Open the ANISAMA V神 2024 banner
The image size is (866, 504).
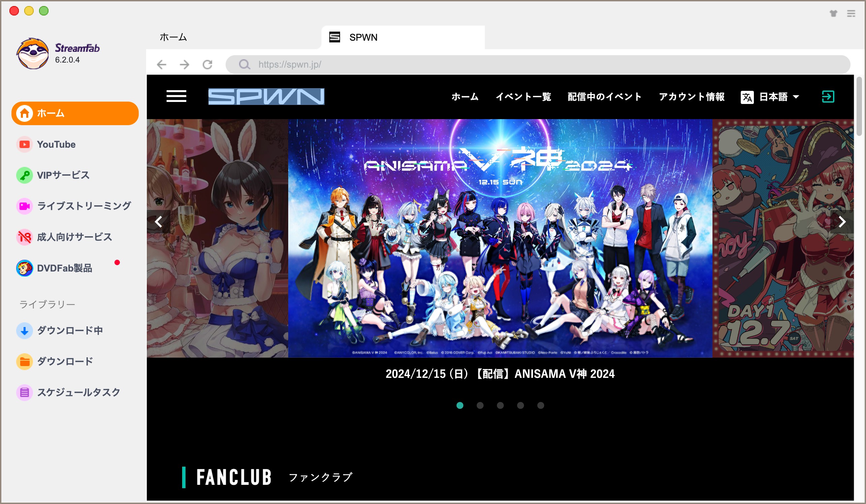(x=500, y=238)
